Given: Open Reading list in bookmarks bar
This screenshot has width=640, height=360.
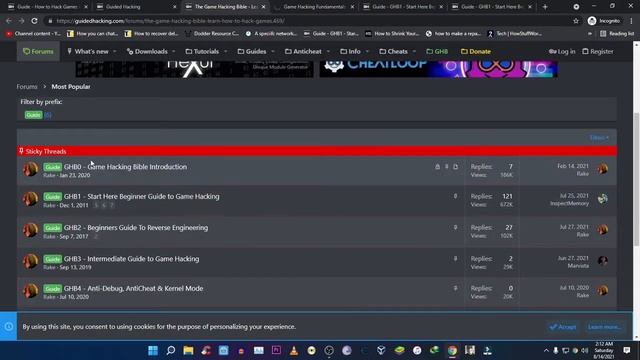Looking at the screenshot, I should tap(617, 33).
